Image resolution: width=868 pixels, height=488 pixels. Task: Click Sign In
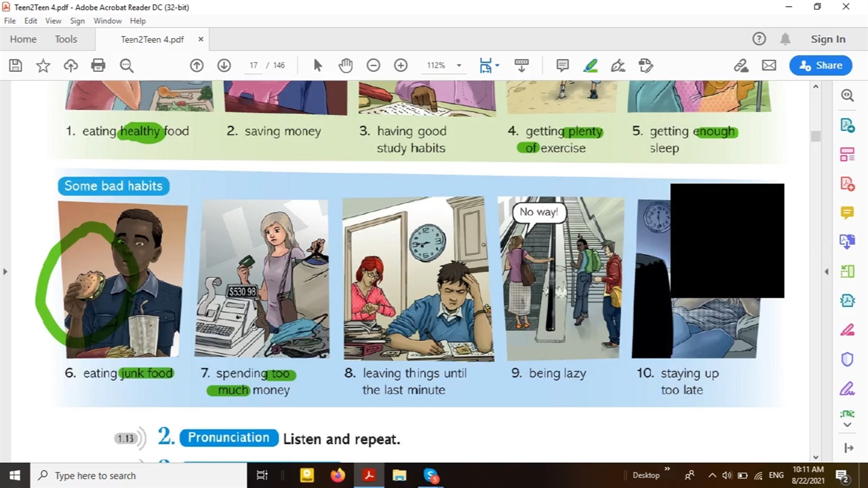point(828,39)
